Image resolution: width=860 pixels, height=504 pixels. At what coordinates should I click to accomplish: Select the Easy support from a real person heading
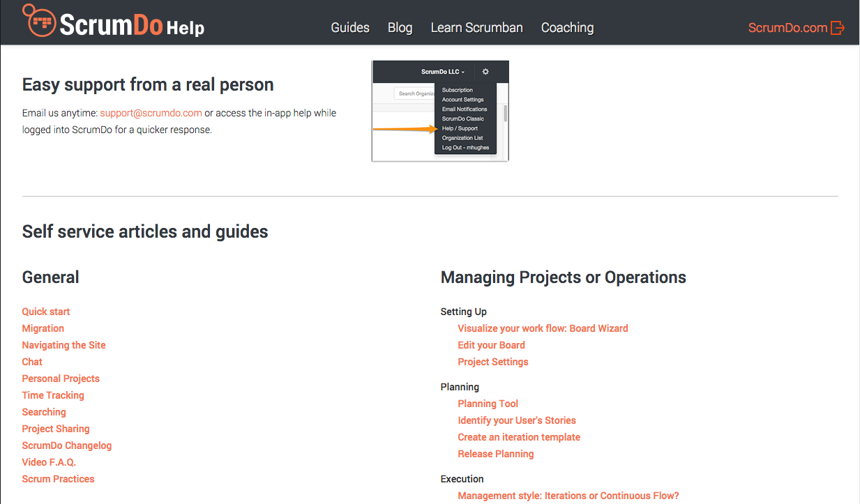pos(148,85)
